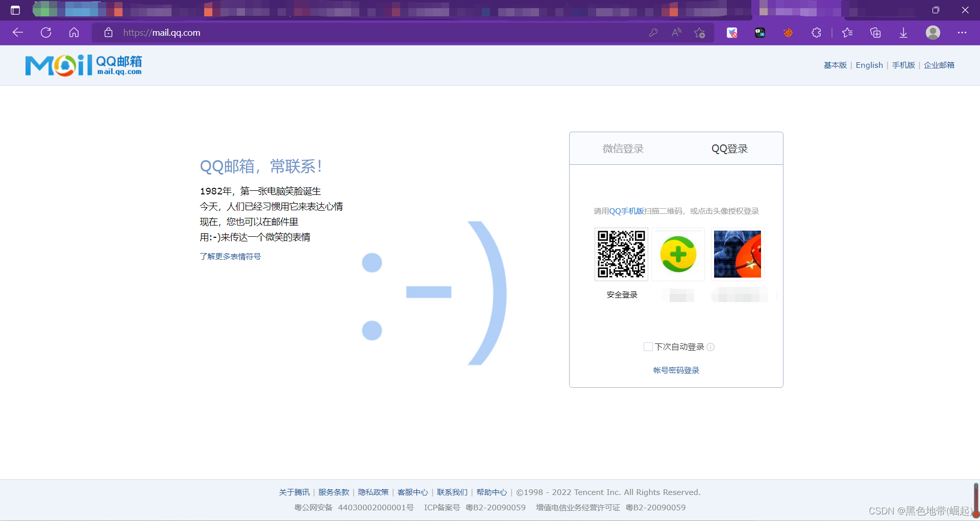Open 帮助中心 in the footer
The width and height of the screenshot is (980, 521).
[492, 492]
